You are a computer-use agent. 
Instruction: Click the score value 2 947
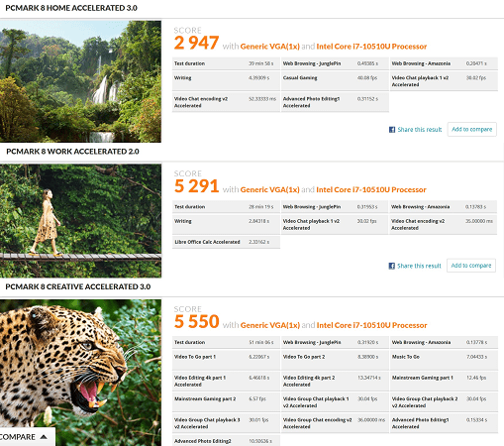[x=196, y=43]
